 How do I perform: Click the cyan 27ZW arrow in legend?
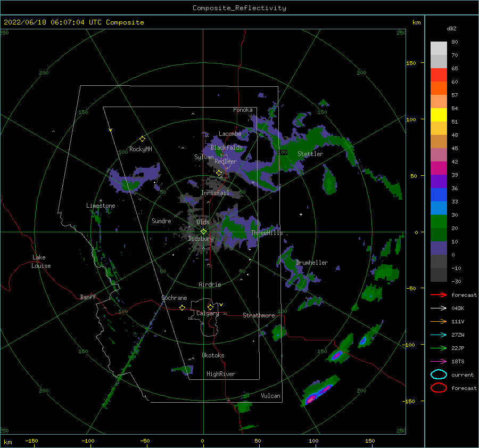(439, 335)
